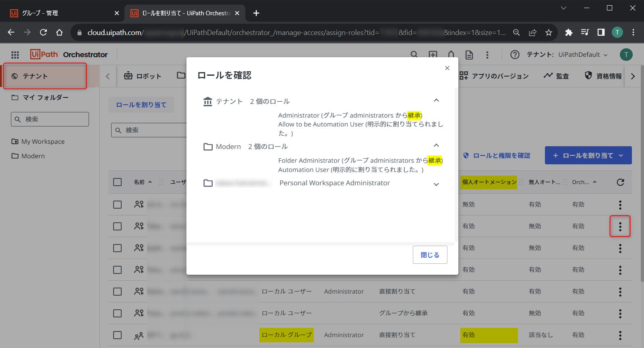This screenshot has width=644, height=348.
Task: Open Chrome tab search chevron
Action: pos(563,8)
